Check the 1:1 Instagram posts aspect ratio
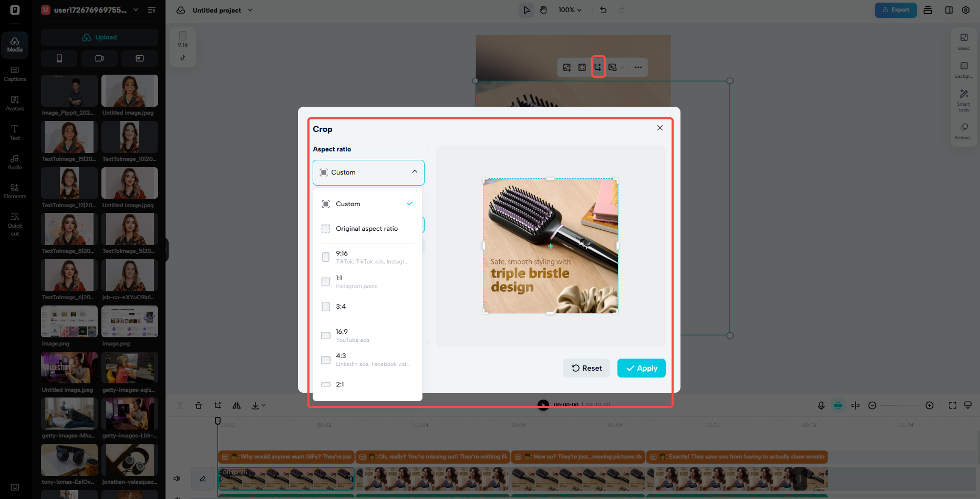The image size is (980, 499). point(326,282)
